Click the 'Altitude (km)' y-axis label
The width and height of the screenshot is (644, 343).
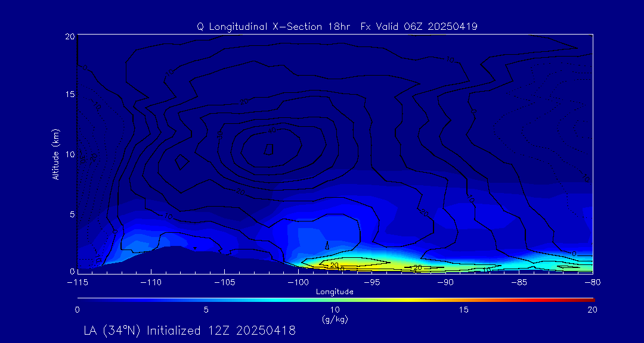[x=55, y=154]
